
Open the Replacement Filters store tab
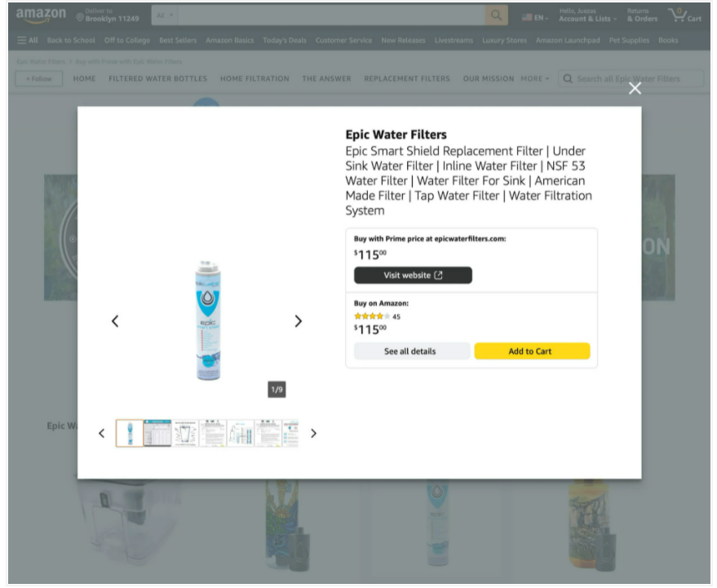point(406,79)
